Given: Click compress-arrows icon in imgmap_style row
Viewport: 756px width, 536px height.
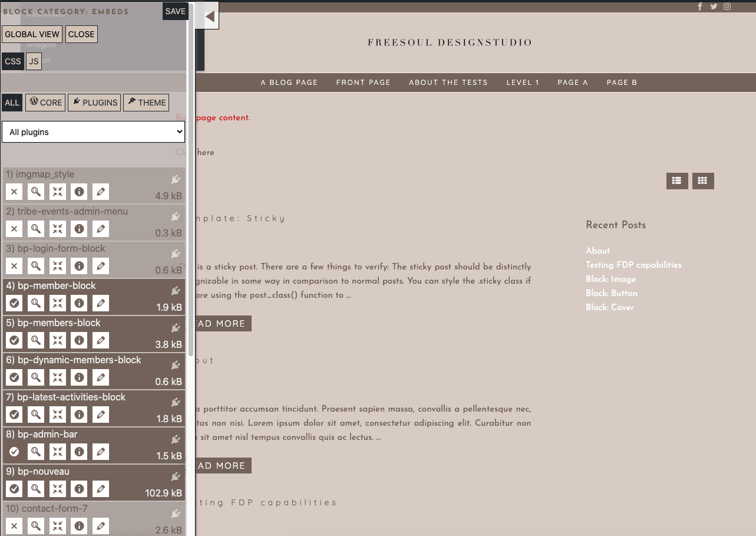Looking at the screenshot, I should 58,192.
